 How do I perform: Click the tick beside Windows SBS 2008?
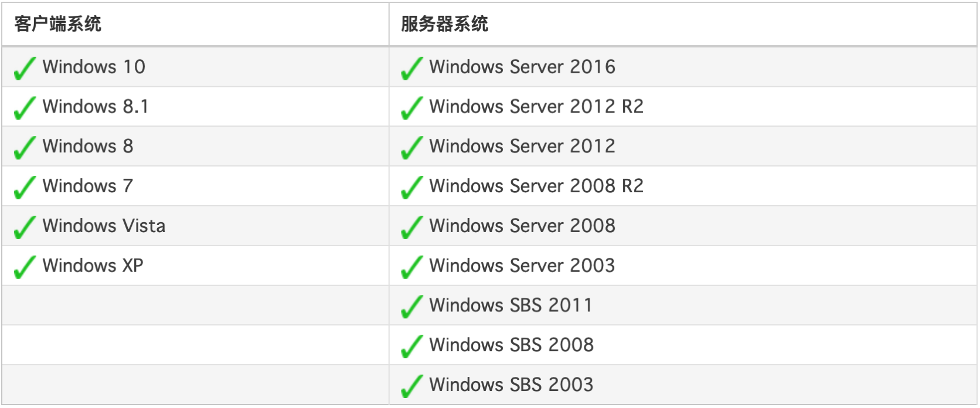click(411, 346)
